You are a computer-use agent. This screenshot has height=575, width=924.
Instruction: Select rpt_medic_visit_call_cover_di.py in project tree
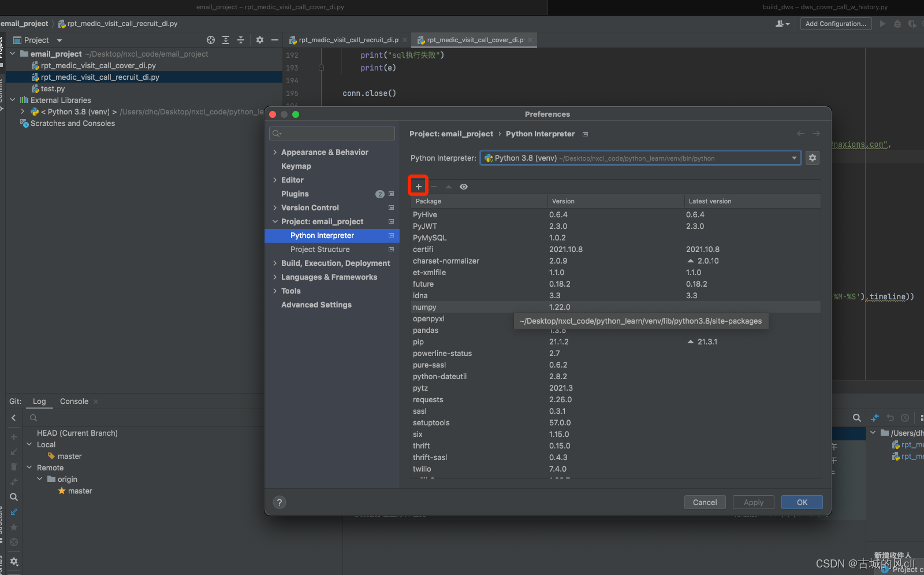tap(98, 65)
